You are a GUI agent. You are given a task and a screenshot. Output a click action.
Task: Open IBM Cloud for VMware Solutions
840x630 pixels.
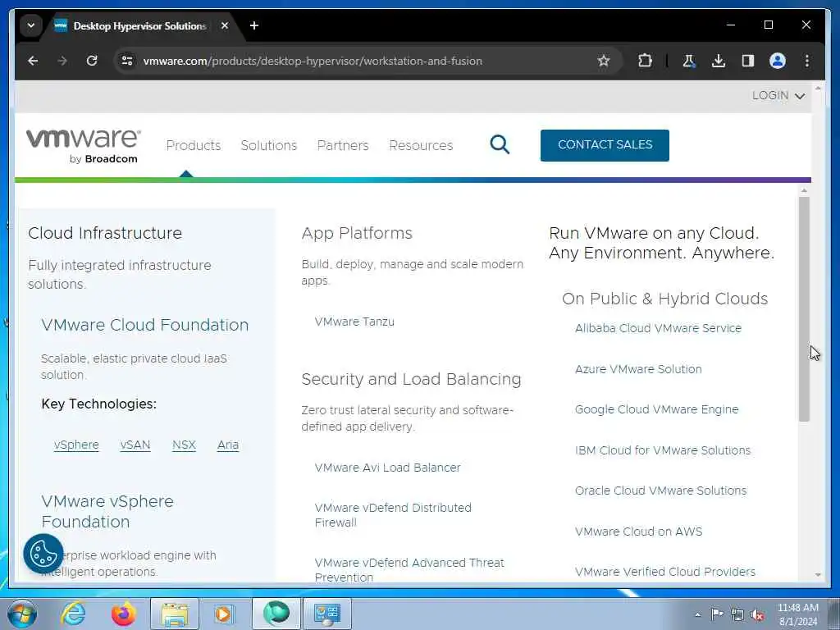[x=663, y=450]
